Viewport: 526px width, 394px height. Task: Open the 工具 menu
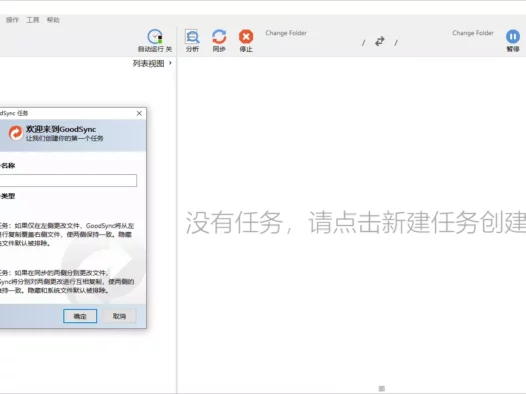click(33, 20)
